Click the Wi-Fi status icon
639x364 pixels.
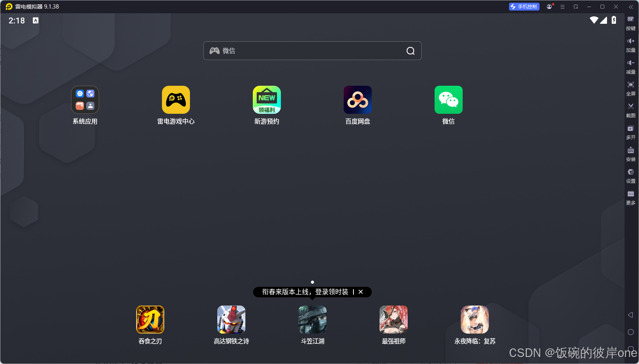(594, 20)
